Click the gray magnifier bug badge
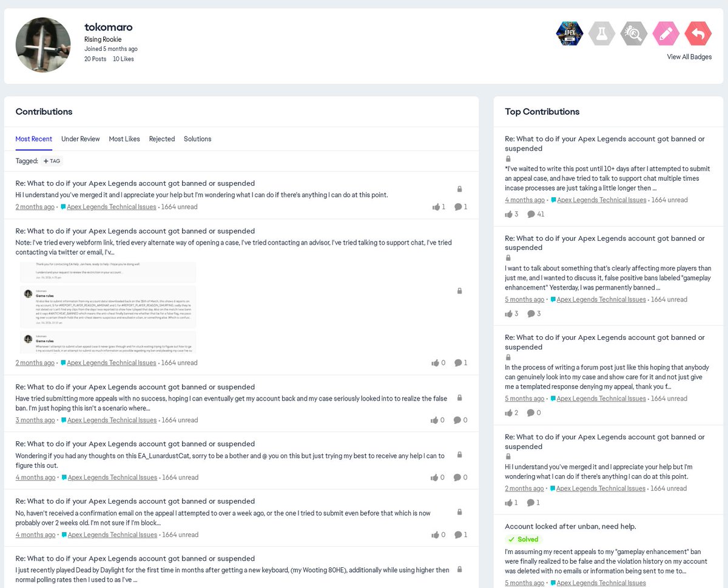Screen dimensions: 728x588 [634, 33]
